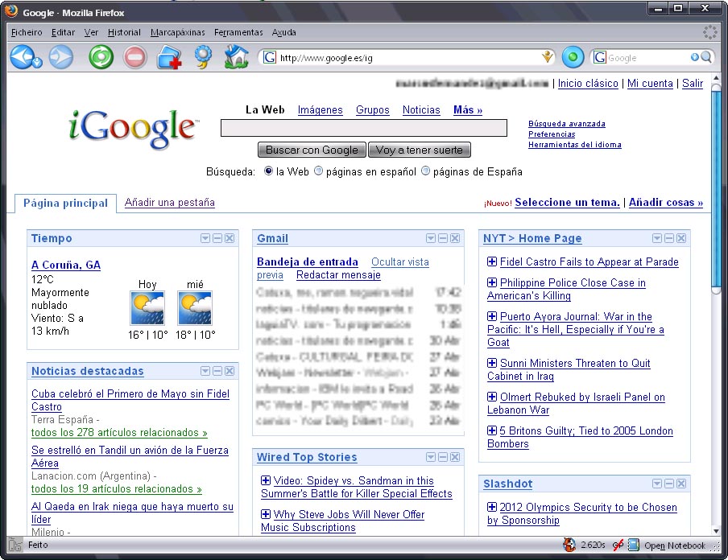
Task: Stop loading with the red stop icon
Action: coord(135,58)
